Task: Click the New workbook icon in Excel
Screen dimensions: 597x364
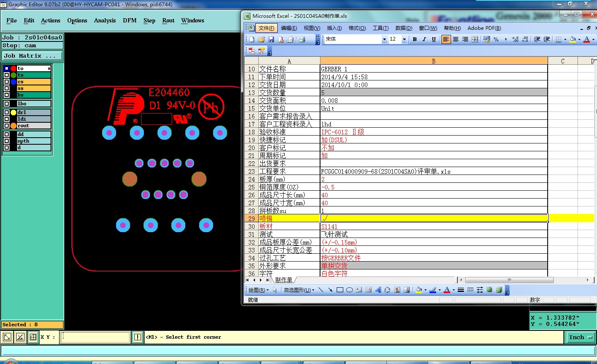Action: point(252,39)
